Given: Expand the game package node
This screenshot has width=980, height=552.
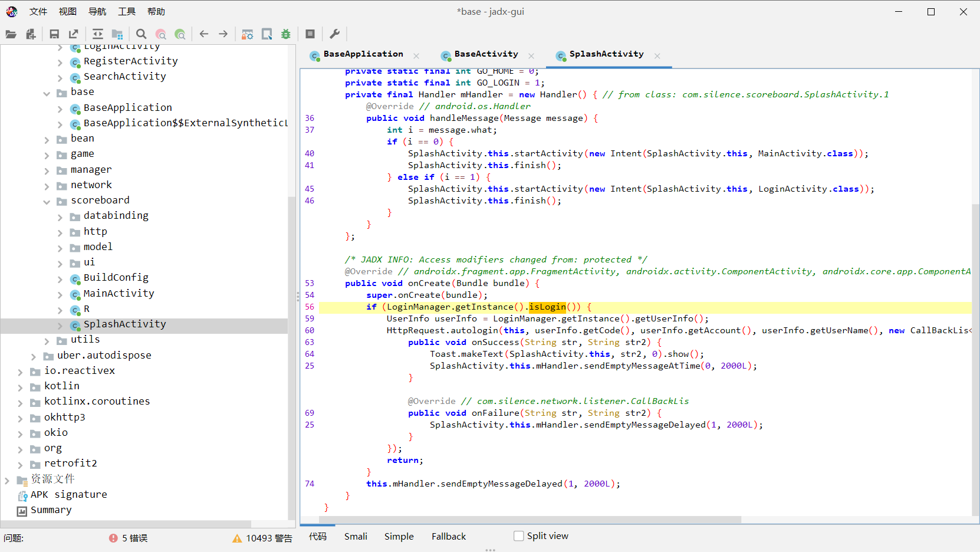Looking at the screenshot, I should click(x=47, y=155).
